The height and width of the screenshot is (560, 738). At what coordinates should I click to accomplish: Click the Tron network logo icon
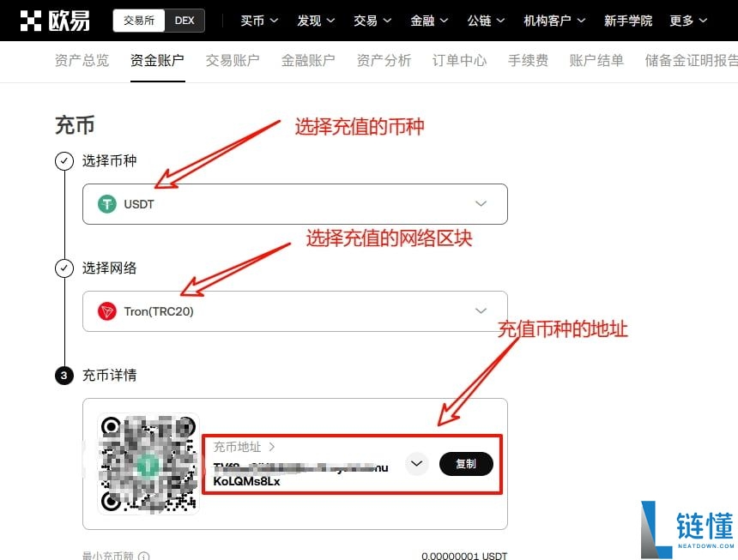pos(107,311)
